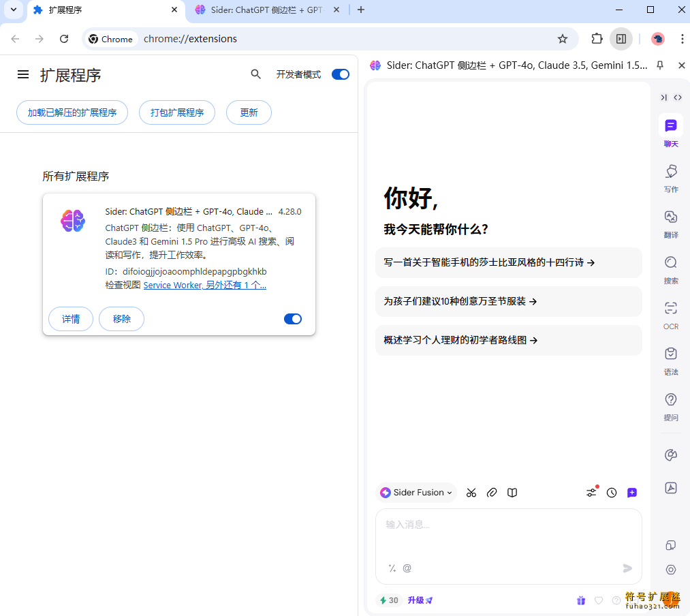Disable the Sider extension toggle

pos(293,319)
